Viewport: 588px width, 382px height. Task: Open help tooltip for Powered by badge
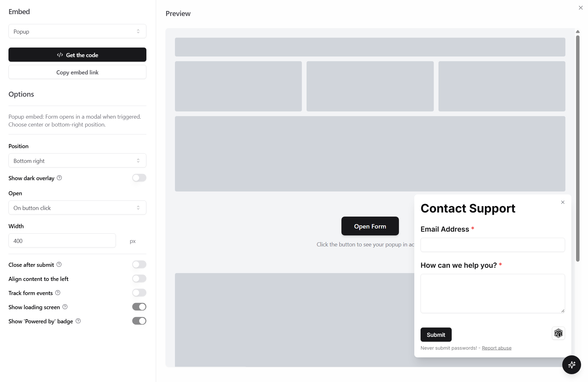(x=78, y=321)
